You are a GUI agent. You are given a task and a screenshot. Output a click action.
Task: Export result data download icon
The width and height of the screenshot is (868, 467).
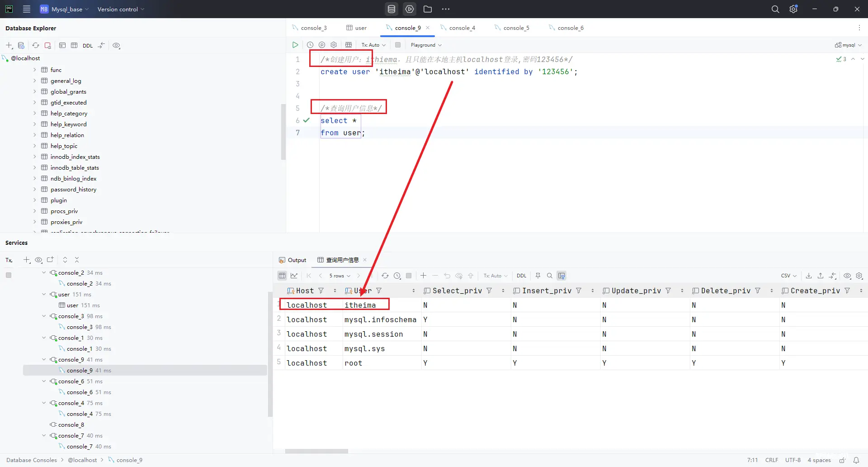[x=809, y=276]
